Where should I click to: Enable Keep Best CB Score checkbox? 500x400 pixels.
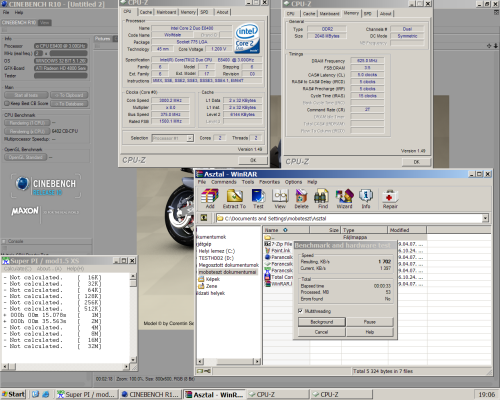[7, 103]
